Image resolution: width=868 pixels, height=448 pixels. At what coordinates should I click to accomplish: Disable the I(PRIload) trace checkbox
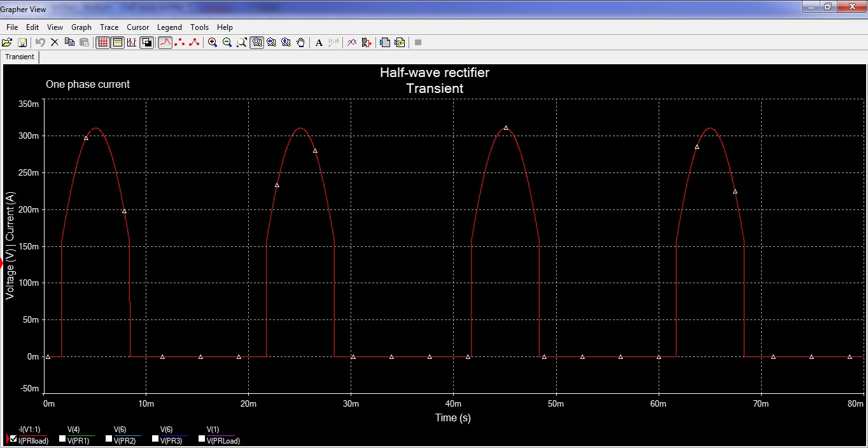[13, 438]
